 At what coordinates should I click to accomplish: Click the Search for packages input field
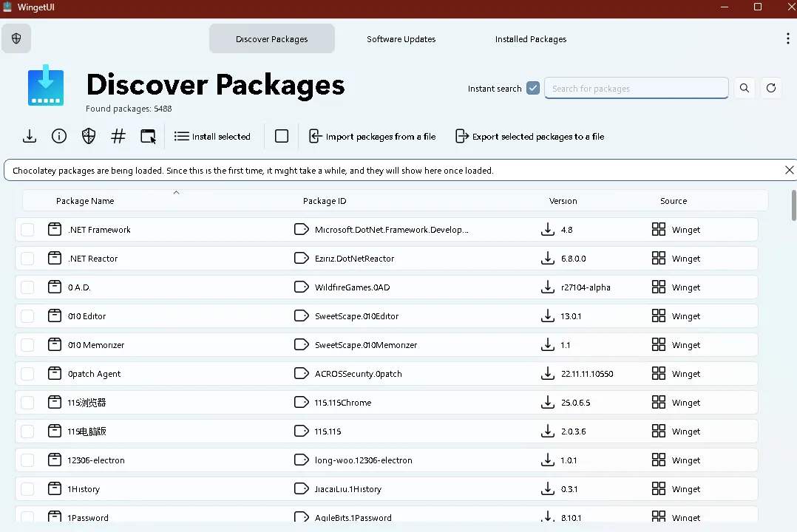636,88
